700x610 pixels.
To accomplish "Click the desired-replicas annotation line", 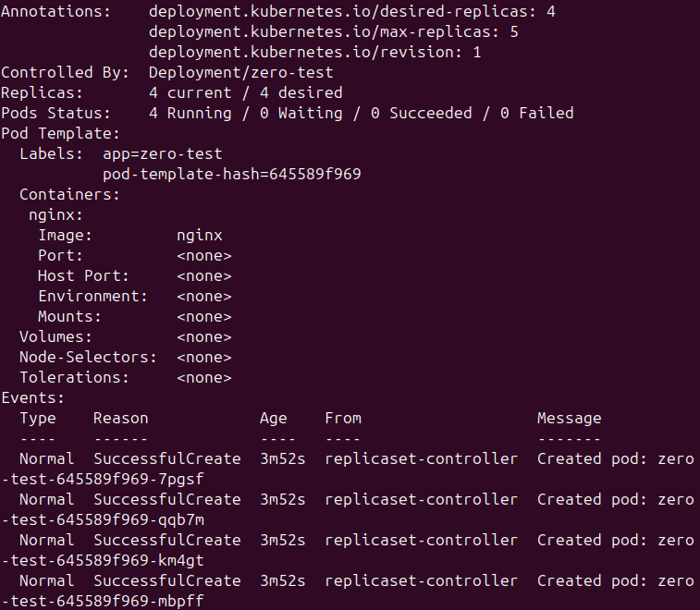I will [x=351, y=11].
